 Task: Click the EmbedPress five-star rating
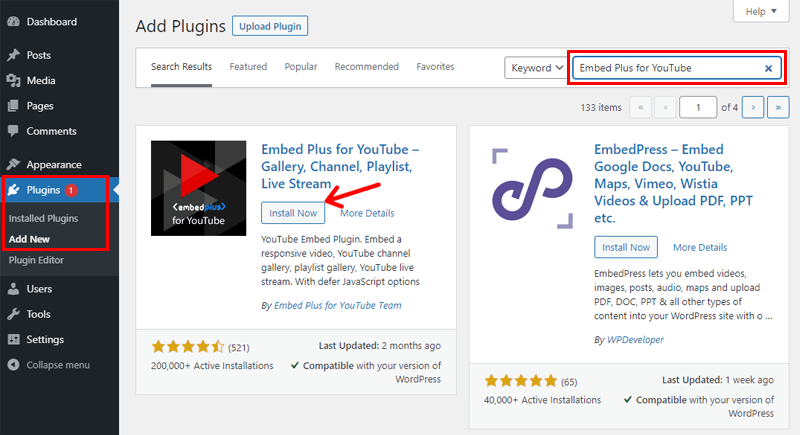tap(521, 381)
